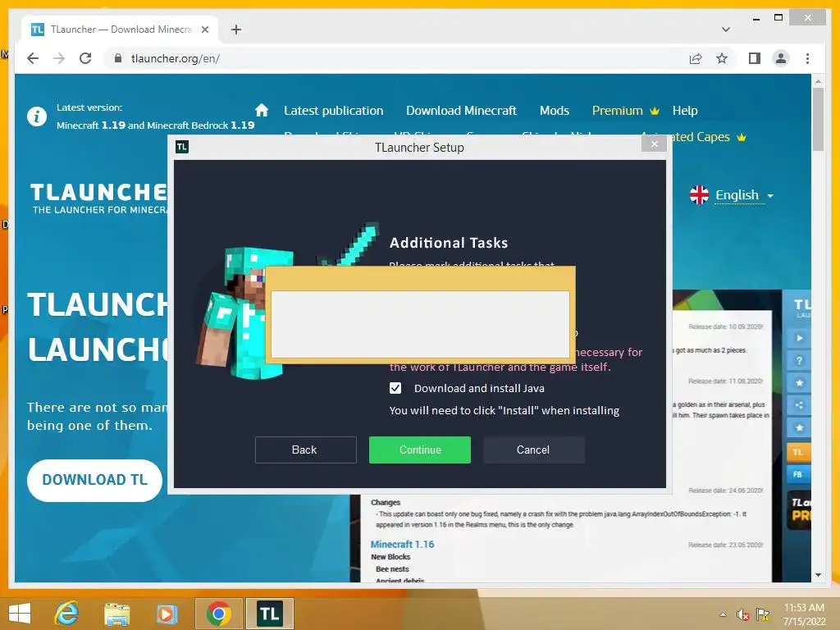This screenshot has height=630, width=840.
Task: Open the Help menu item
Action: [x=685, y=111]
